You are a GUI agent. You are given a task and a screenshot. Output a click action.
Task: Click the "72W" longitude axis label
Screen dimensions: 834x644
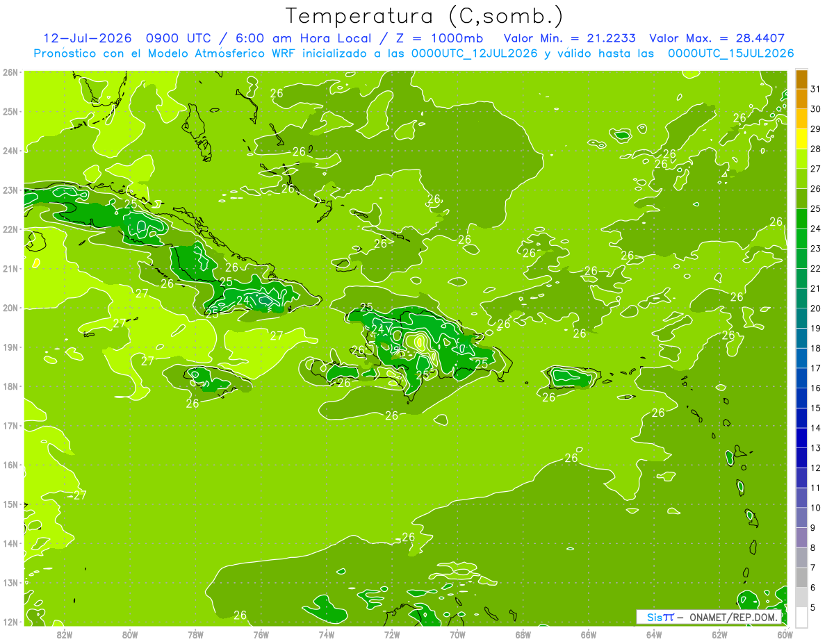[x=392, y=634]
